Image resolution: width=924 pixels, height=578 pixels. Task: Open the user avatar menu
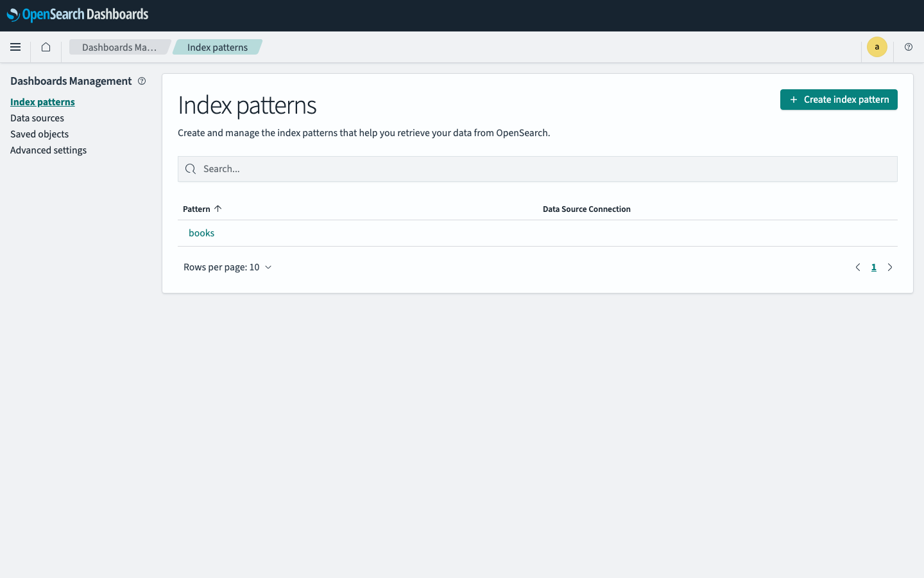pyautogui.click(x=877, y=47)
